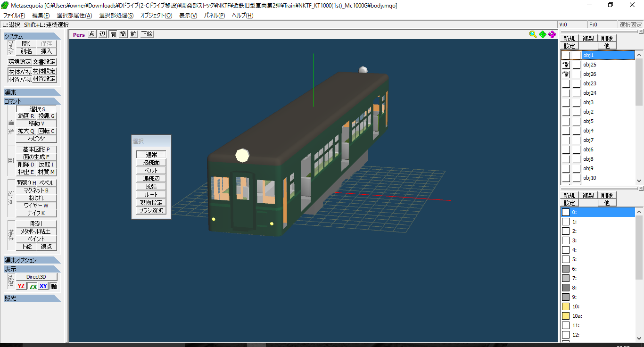The height and width of the screenshot is (347, 644).
Task: Hide obj25 using its eye icon
Action: tap(566, 65)
